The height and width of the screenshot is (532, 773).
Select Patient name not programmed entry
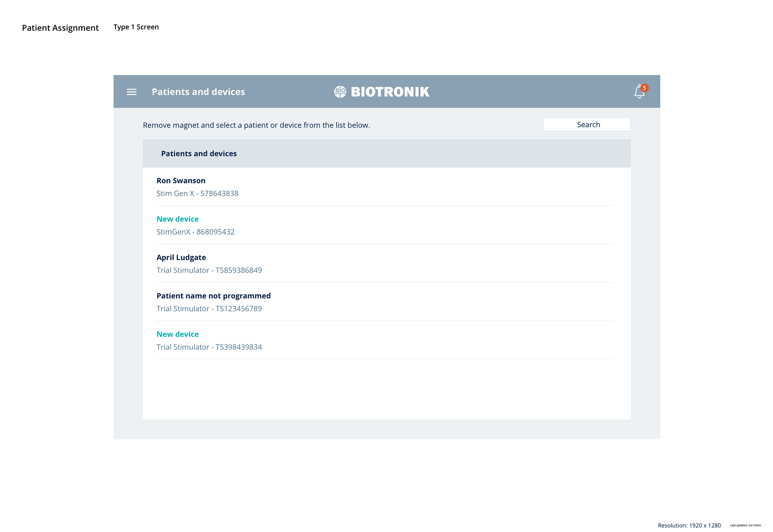pyautogui.click(x=213, y=296)
